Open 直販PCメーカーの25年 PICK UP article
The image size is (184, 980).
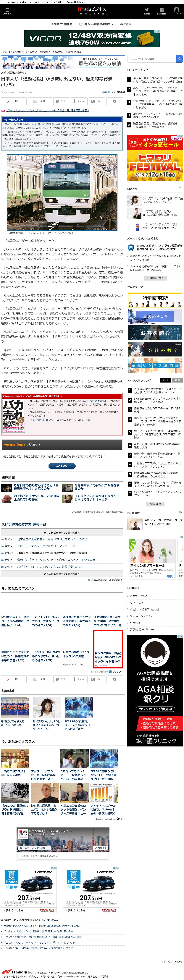click(163, 522)
